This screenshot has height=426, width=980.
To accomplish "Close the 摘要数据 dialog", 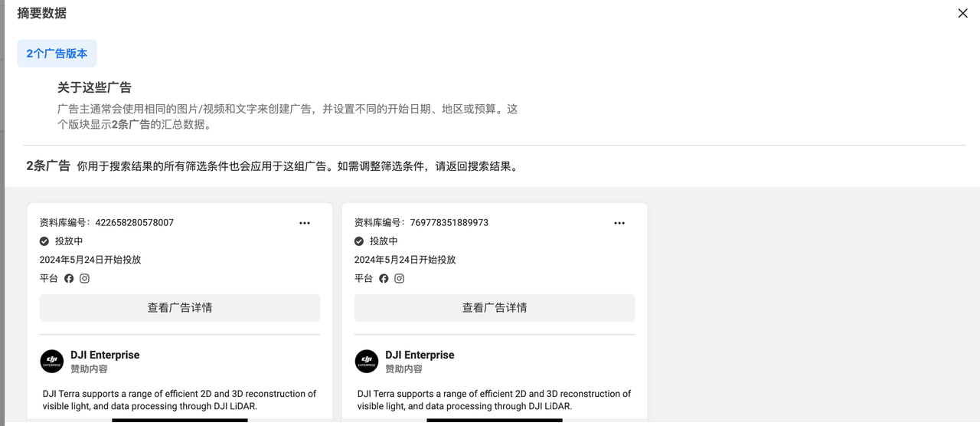I will [x=962, y=13].
